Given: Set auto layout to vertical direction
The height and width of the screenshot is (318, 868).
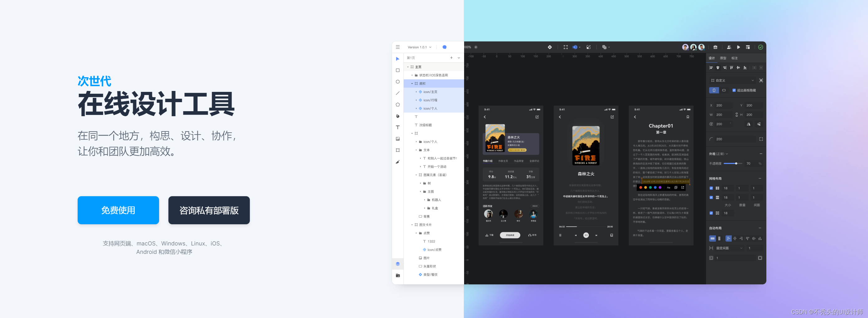Looking at the screenshot, I should [719, 238].
